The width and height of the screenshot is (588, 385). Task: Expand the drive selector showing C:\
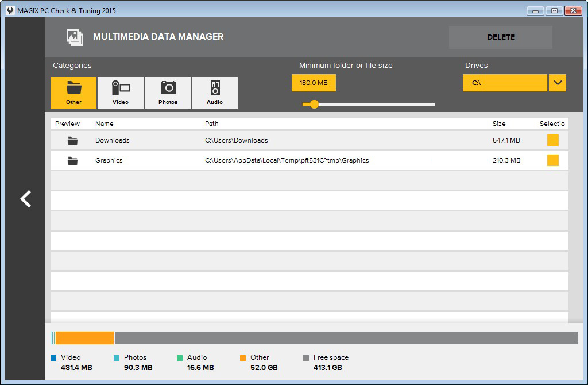(x=557, y=82)
